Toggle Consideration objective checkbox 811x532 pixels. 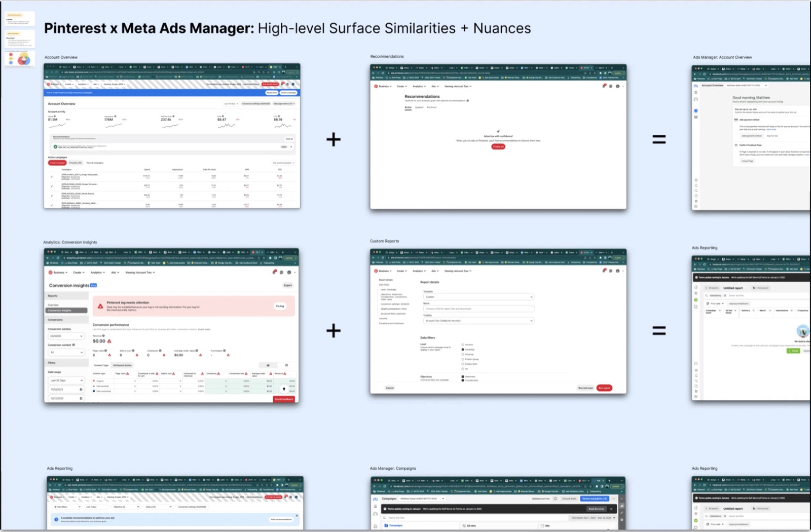[463, 381]
